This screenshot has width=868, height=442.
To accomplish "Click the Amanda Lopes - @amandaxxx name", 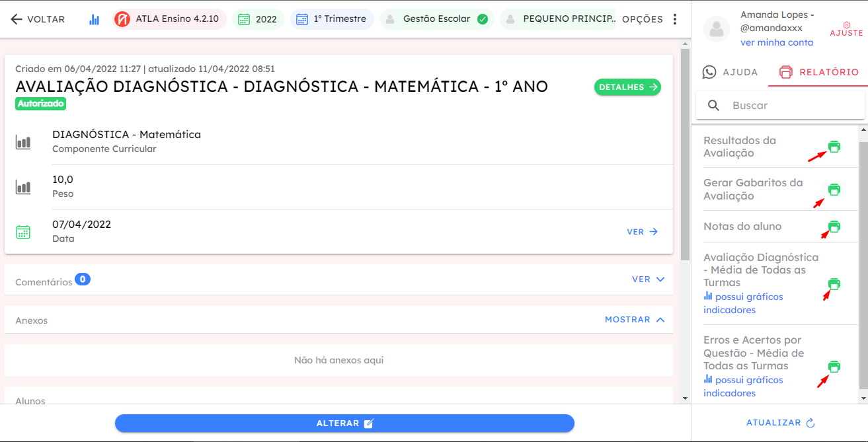I will click(777, 21).
